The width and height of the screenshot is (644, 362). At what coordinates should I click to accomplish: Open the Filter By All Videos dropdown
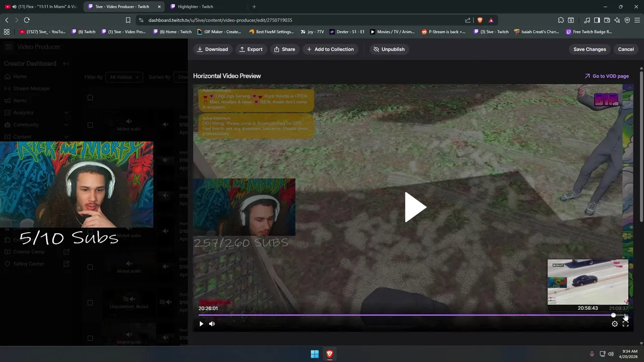[x=124, y=77]
